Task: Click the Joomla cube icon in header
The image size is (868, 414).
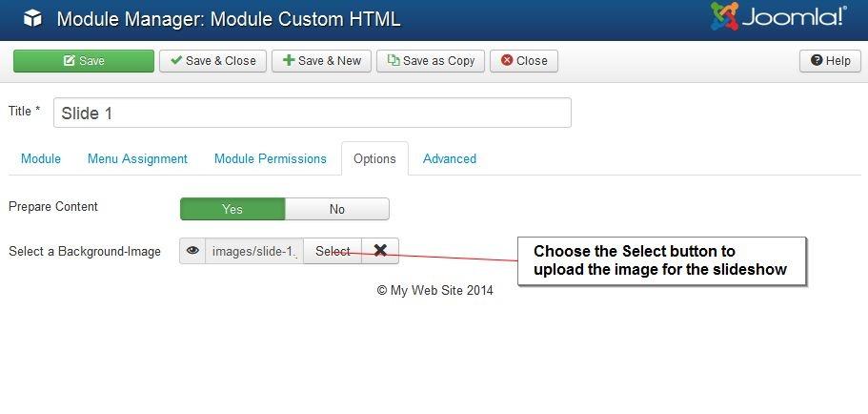Action: (x=32, y=19)
